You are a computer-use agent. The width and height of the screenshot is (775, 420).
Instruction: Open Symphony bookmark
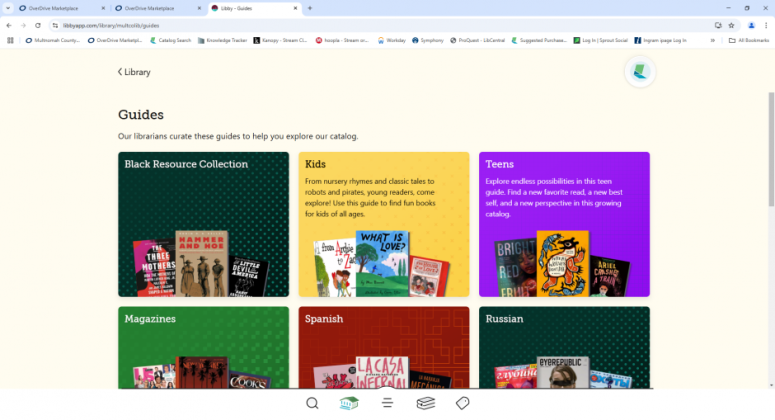[428, 41]
